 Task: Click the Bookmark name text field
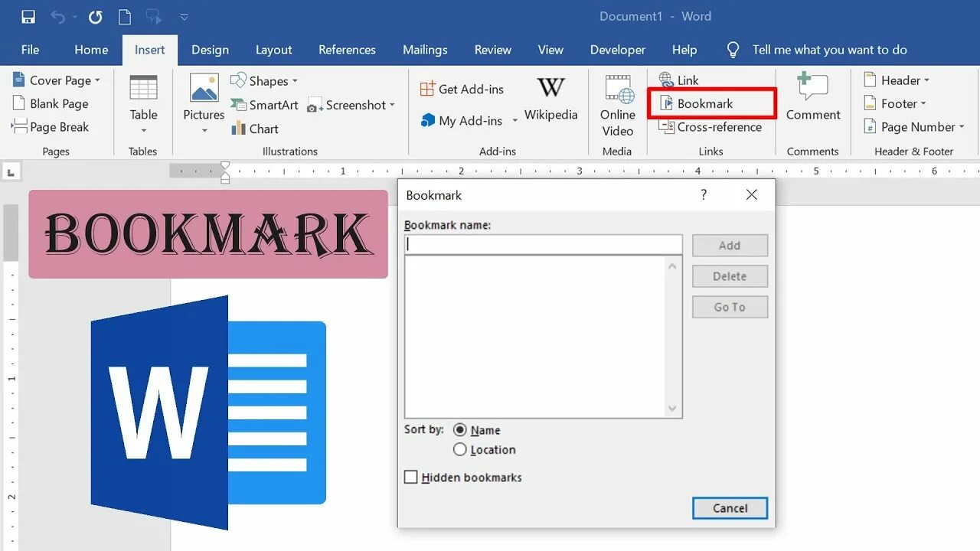point(543,244)
